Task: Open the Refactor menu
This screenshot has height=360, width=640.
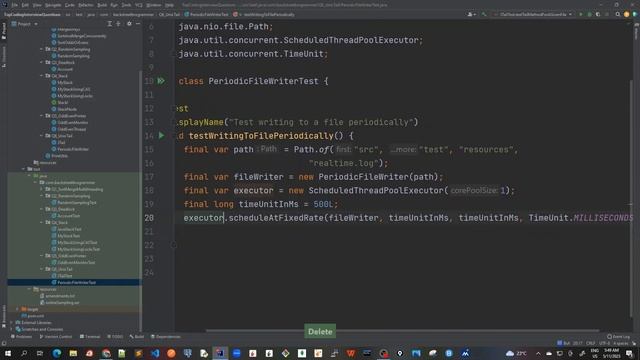Action: pyautogui.click(x=86, y=5)
